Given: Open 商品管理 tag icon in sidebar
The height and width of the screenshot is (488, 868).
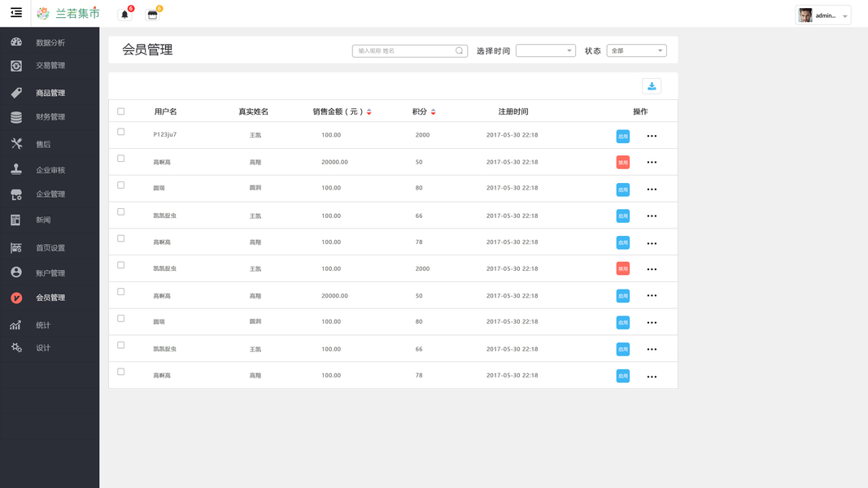Looking at the screenshot, I should click(16, 93).
